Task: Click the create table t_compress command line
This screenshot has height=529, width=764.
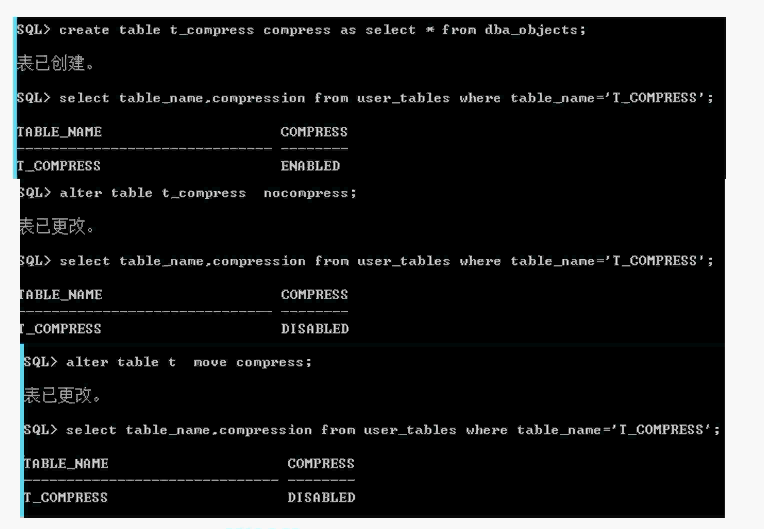Action: (x=301, y=30)
